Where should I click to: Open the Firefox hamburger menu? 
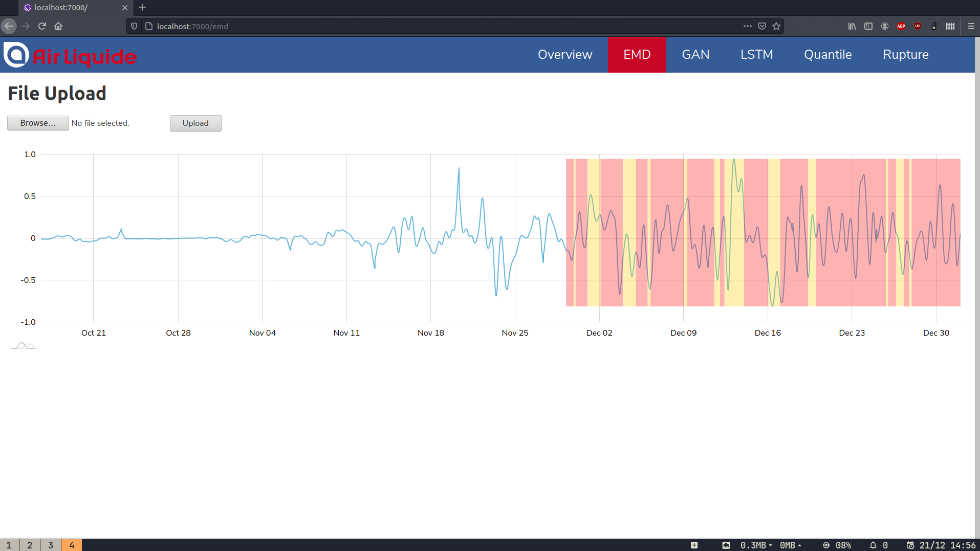(971, 26)
